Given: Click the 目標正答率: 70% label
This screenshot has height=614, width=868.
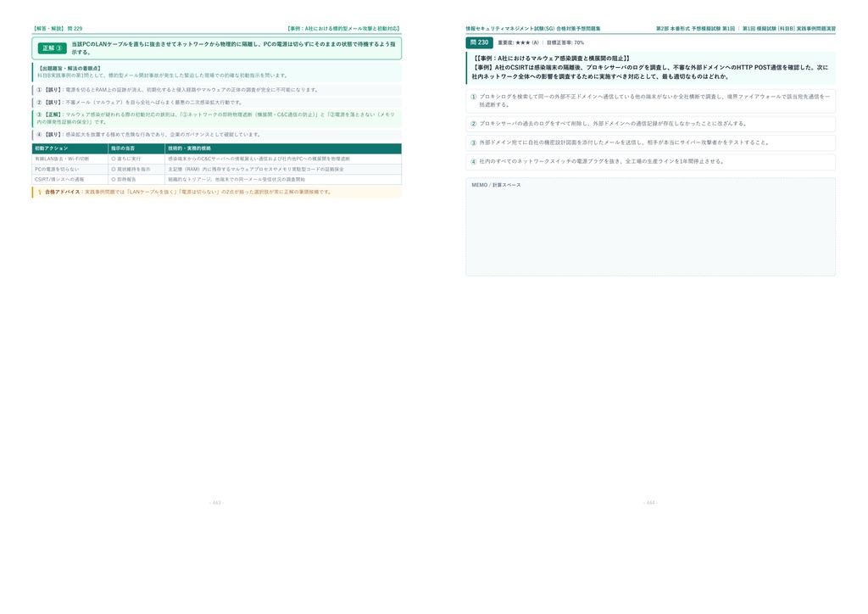Looking at the screenshot, I should [565, 42].
